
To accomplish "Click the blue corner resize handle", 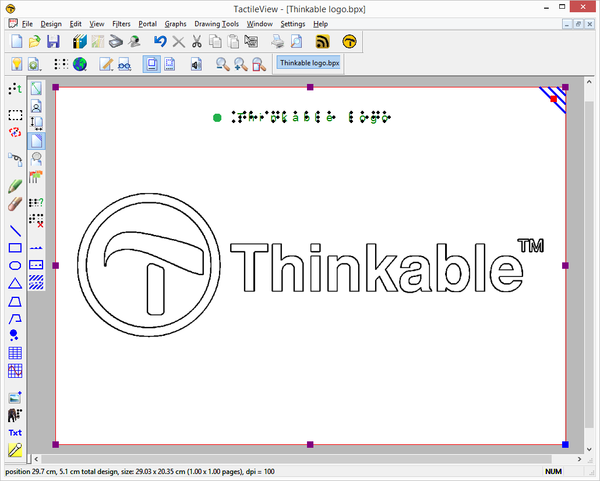I will click(565, 444).
